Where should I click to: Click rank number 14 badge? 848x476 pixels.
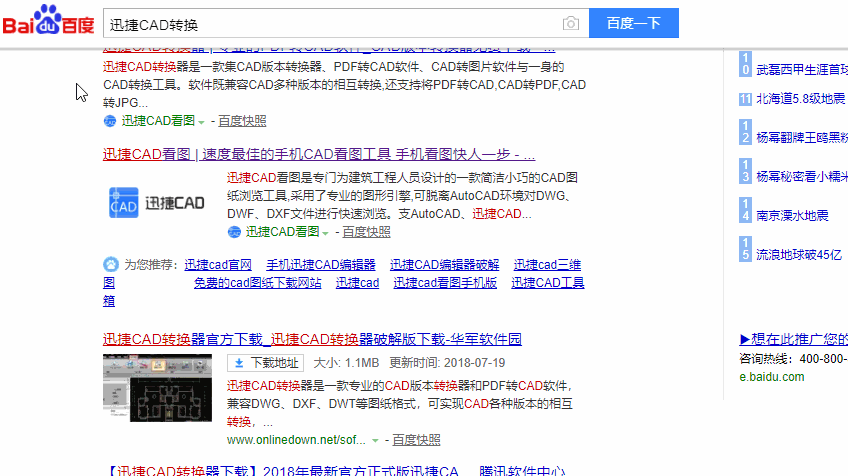pyautogui.click(x=745, y=210)
